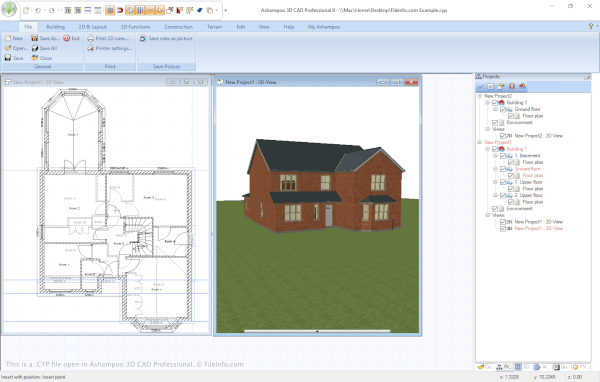The height and width of the screenshot is (382, 600).
Task: Click the Save As icon
Action: click(34, 38)
